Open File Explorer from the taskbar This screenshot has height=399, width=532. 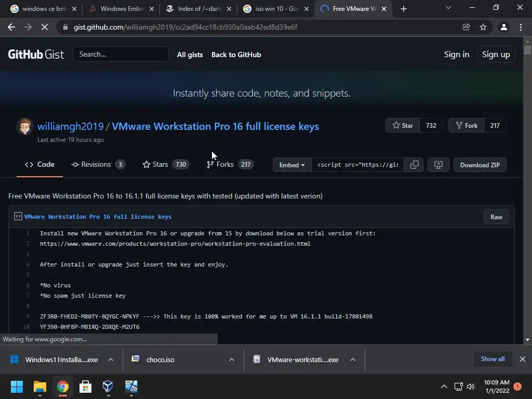[x=39, y=387]
